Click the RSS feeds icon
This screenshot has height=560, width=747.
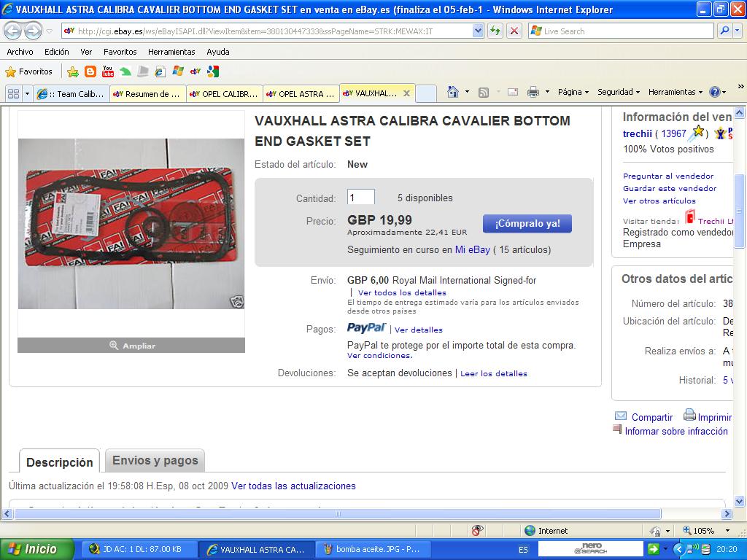pyautogui.click(x=484, y=93)
